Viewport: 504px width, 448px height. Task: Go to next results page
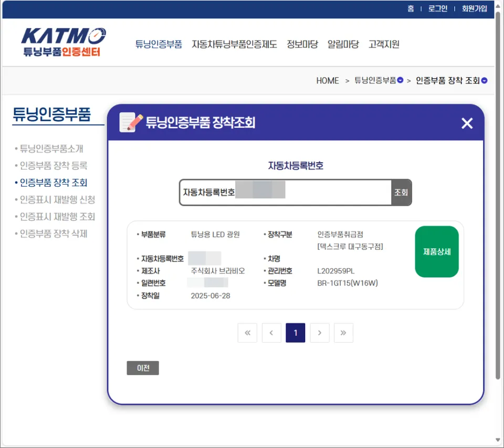pos(320,333)
